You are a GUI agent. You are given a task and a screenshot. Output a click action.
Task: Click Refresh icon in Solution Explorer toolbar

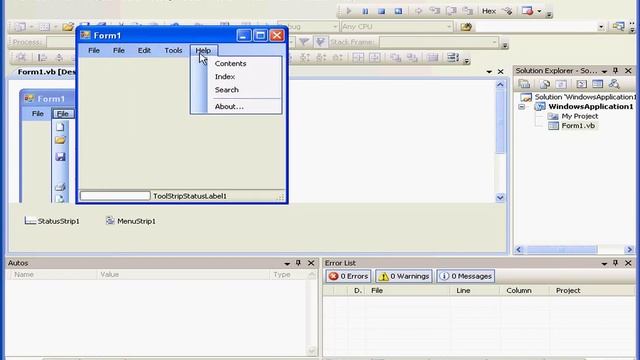click(561, 84)
